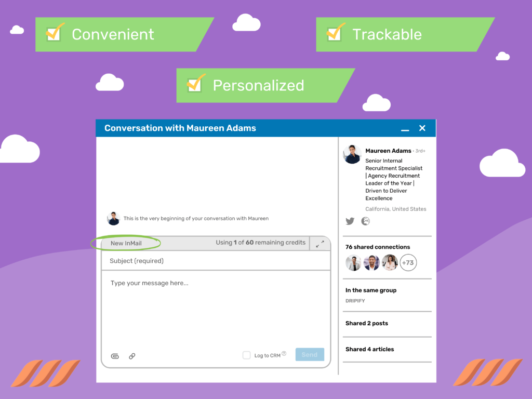Expand the Shared 2 posts section
Image resolution: width=532 pixels, height=399 pixels.
(x=367, y=323)
